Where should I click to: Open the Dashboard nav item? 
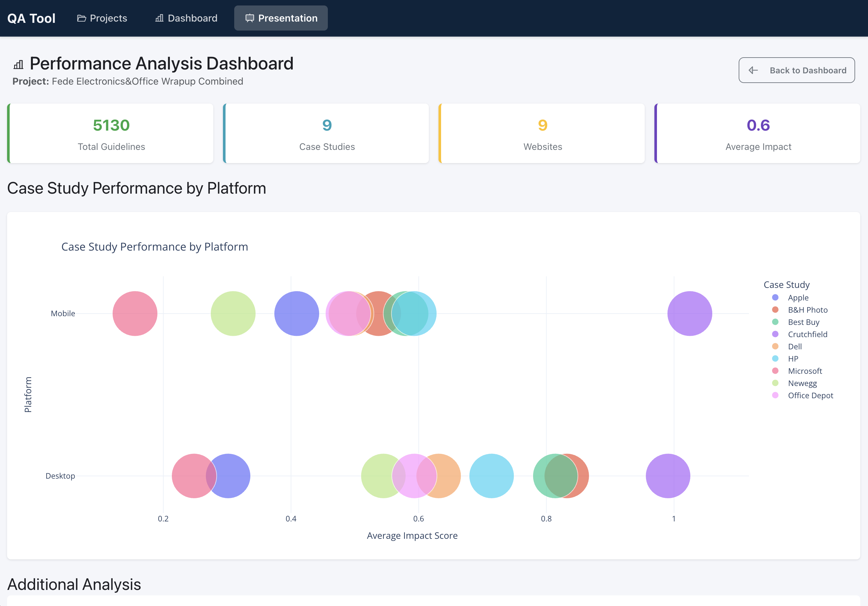point(186,18)
